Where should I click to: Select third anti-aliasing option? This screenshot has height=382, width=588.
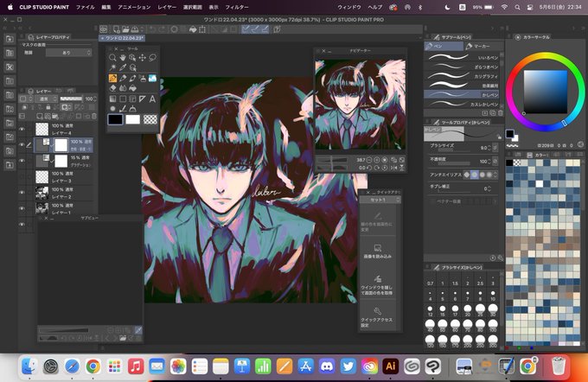pos(483,175)
